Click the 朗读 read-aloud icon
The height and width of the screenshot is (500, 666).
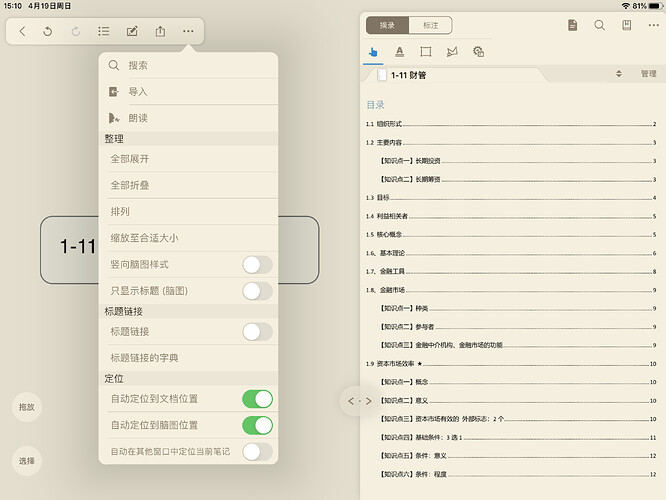[x=114, y=118]
